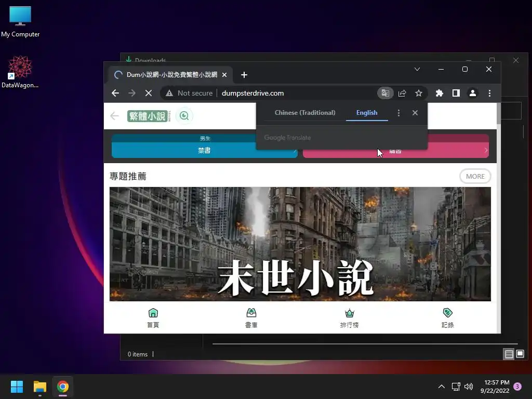Screen dimensions: 532x399
Task: Select Chinese (Traditional) in translate popup
Action: tap(304, 113)
